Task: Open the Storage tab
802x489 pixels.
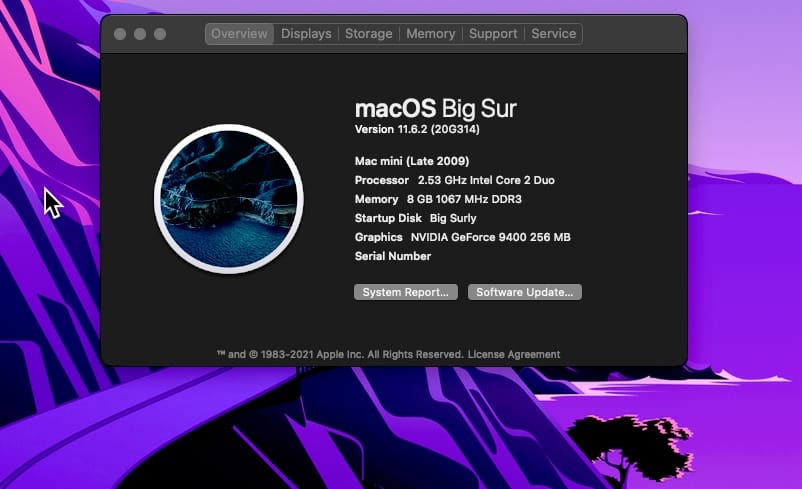Action: point(368,34)
